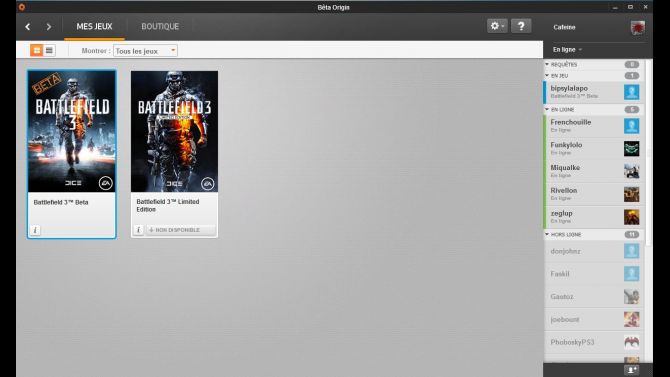Open the 'Boutique' tab
Image resolution: width=670 pixels, height=377 pixels.
click(x=160, y=27)
